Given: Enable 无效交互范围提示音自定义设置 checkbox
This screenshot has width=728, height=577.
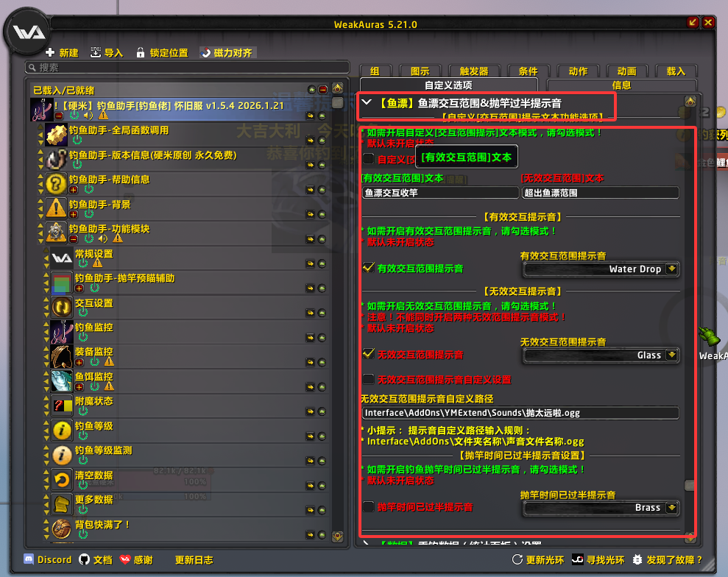Looking at the screenshot, I should pyautogui.click(x=369, y=379).
